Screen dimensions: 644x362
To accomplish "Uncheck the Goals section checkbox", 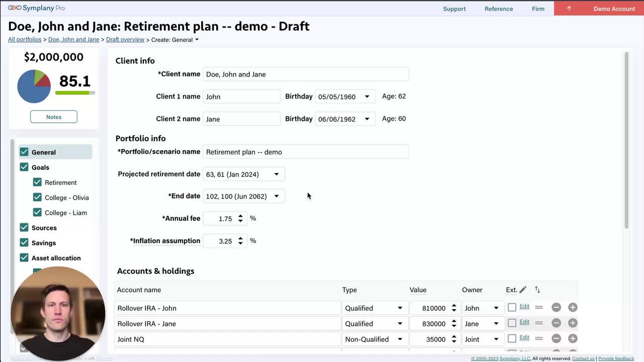I will pos(24,167).
